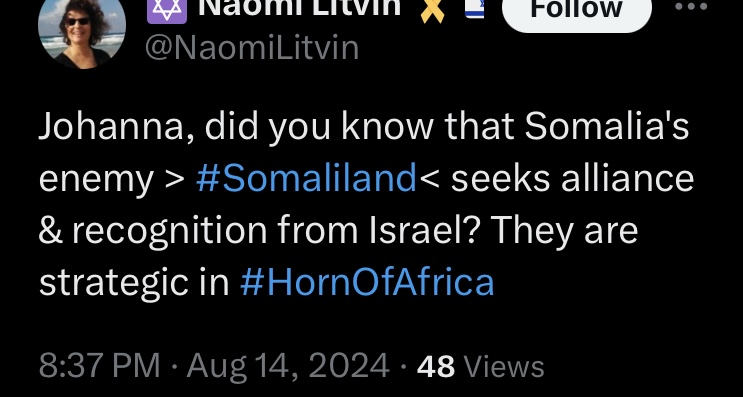The width and height of the screenshot is (743, 397).
Task: Click the phrase seeks alliance
Action: point(572,179)
